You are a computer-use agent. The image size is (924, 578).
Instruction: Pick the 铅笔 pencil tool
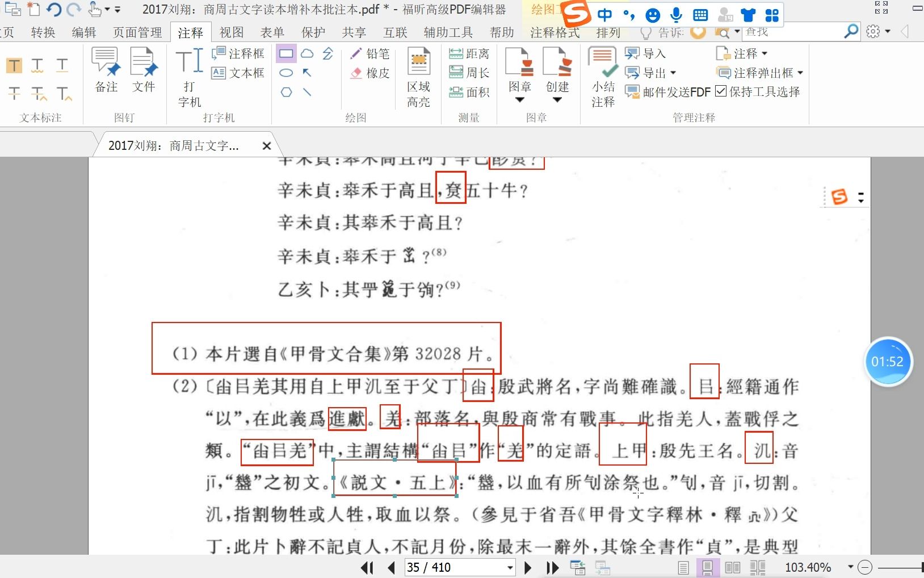pyautogui.click(x=370, y=53)
